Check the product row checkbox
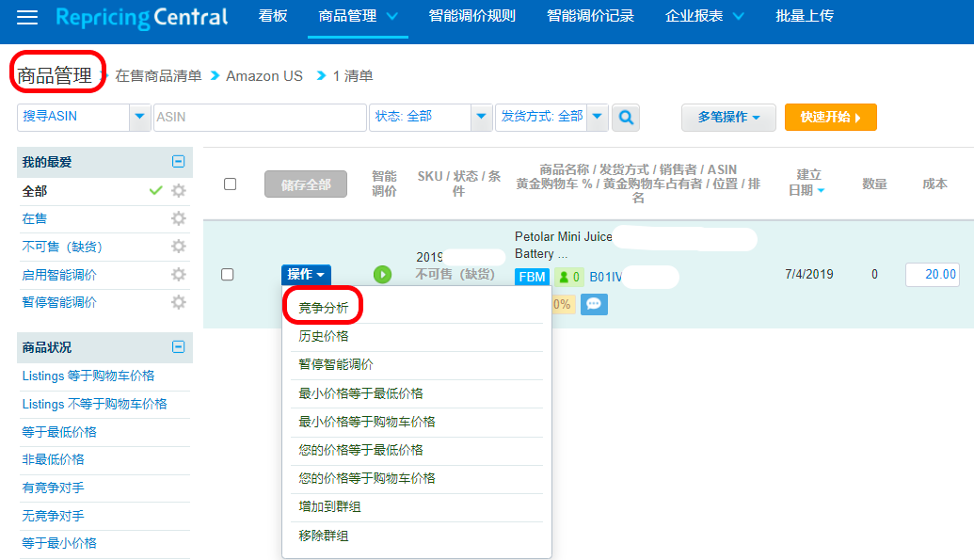 coord(228,274)
